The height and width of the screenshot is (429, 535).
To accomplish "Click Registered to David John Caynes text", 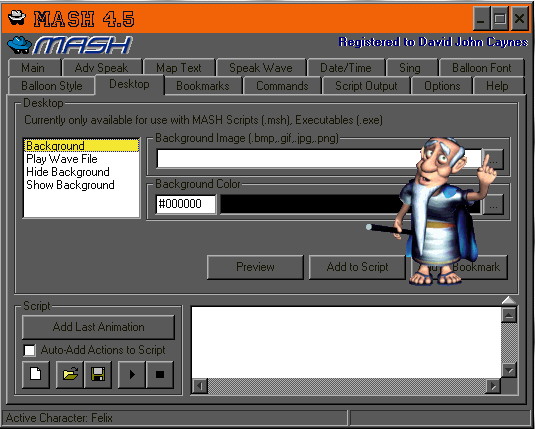I will (433, 42).
